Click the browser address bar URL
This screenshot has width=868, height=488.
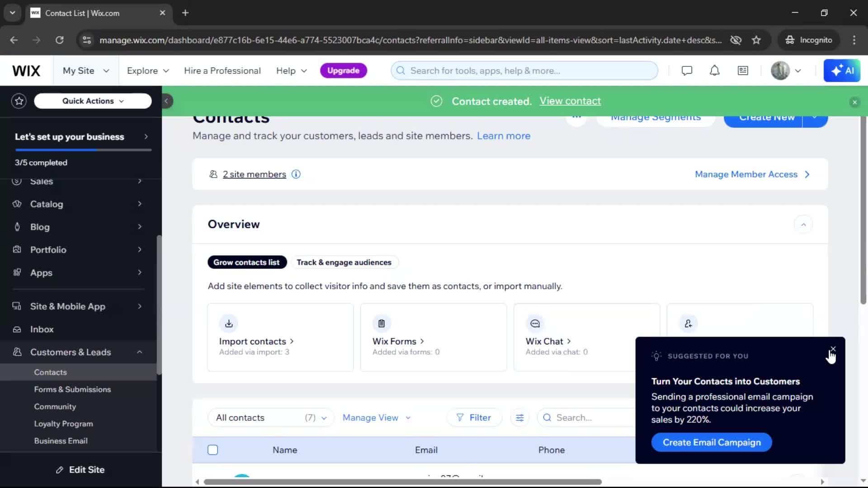coord(410,40)
